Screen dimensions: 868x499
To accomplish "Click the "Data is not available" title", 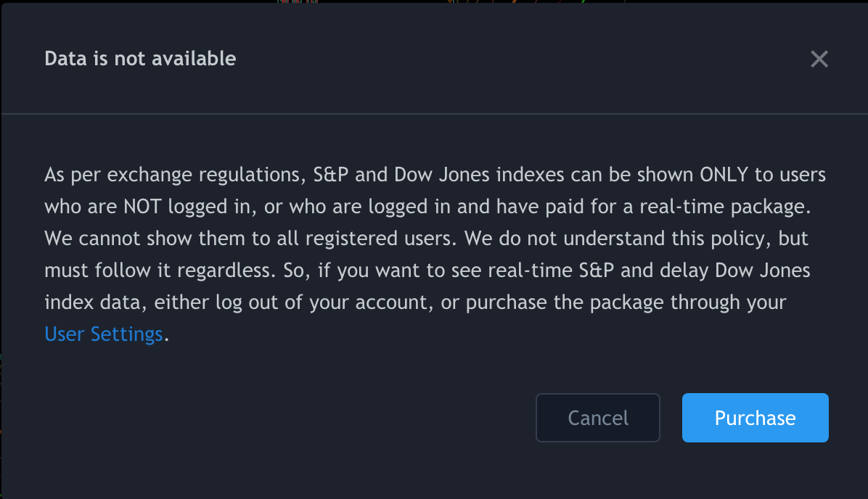I will (x=140, y=59).
